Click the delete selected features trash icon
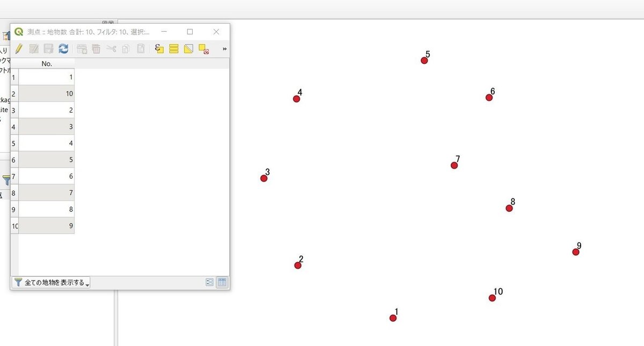 click(96, 49)
